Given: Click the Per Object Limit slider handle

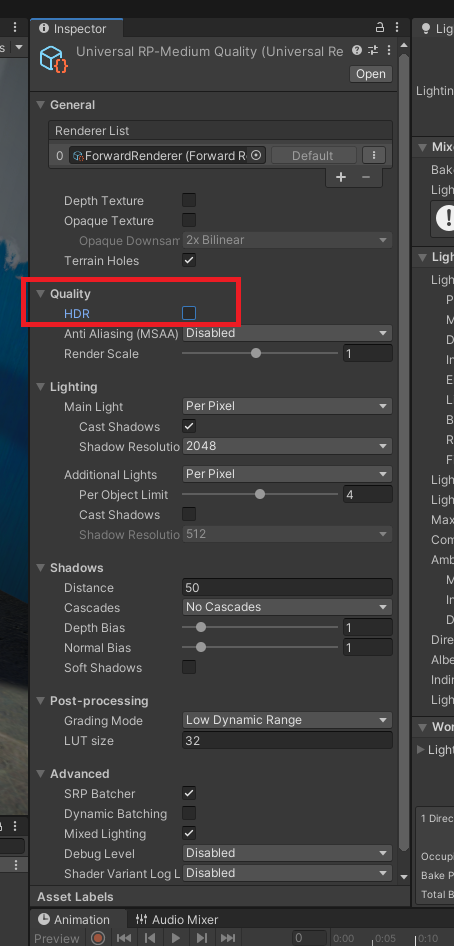Looking at the screenshot, I should [260, 494].
